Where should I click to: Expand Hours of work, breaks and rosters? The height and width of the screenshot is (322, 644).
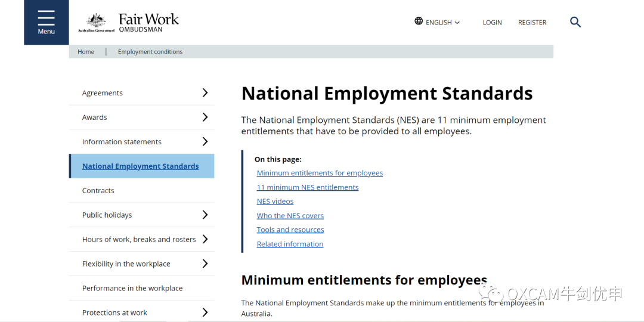tap(205, 239)
